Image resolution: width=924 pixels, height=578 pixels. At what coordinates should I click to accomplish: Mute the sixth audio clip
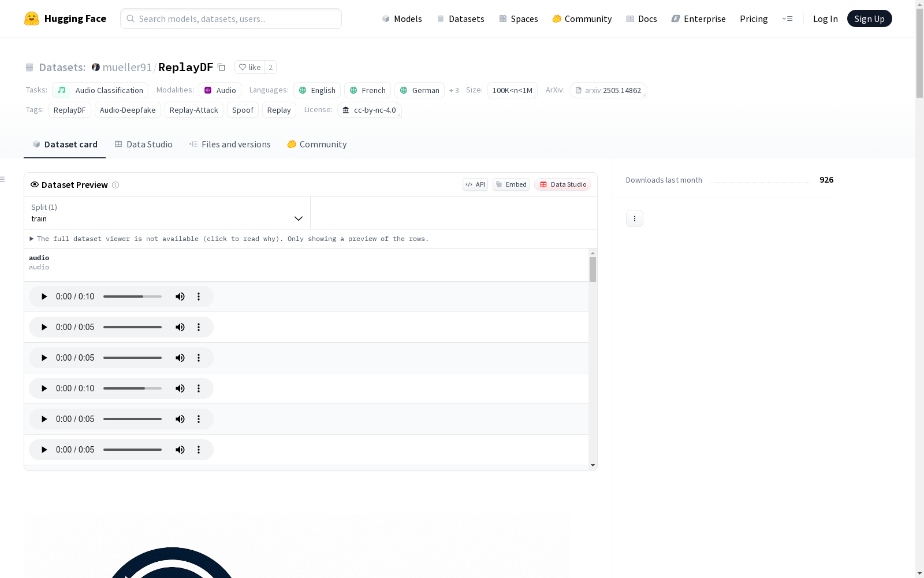[180, 450]
